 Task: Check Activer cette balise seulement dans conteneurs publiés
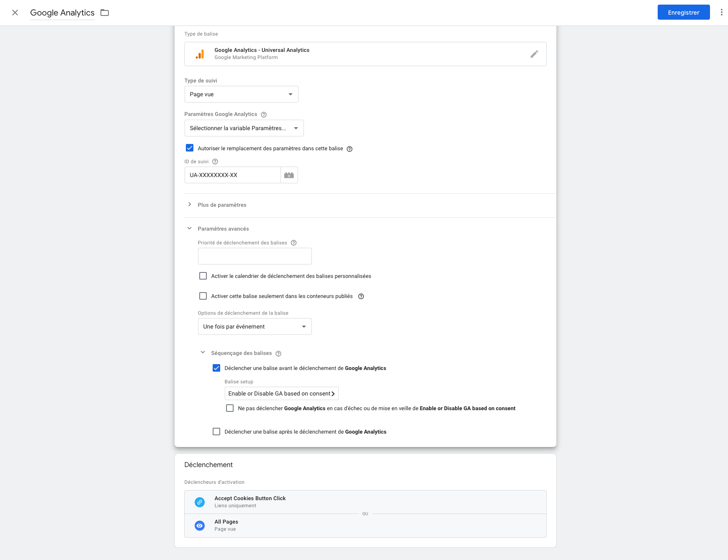tap(203, 296)
